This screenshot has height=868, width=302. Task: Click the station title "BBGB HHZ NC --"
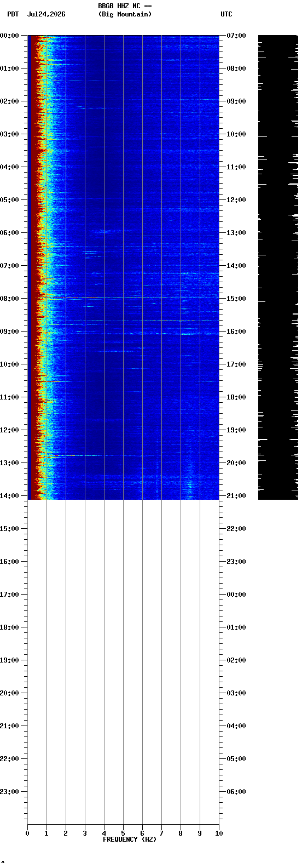(x=125, y=6)
